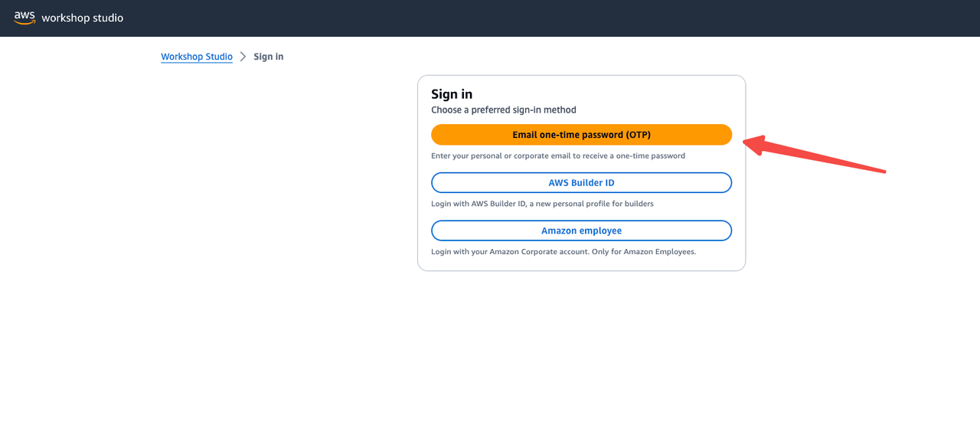Click the AWS logo in the header
The height and width of the screenshot is (448, 980).
24,18
